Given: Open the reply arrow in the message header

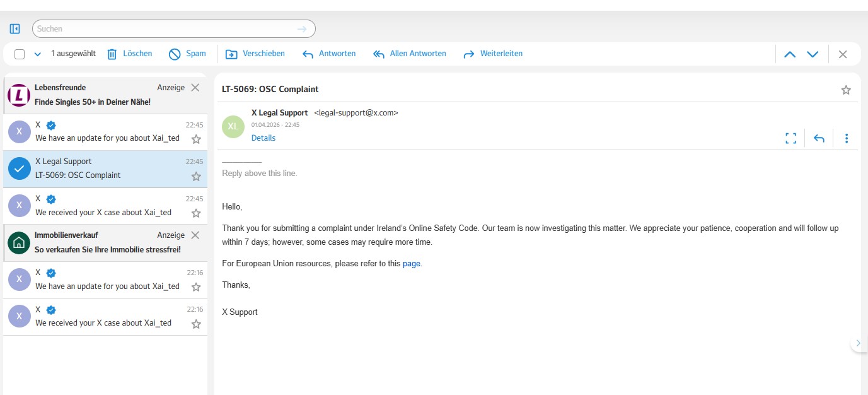Looking at the screenshot, I should point(818,138).
